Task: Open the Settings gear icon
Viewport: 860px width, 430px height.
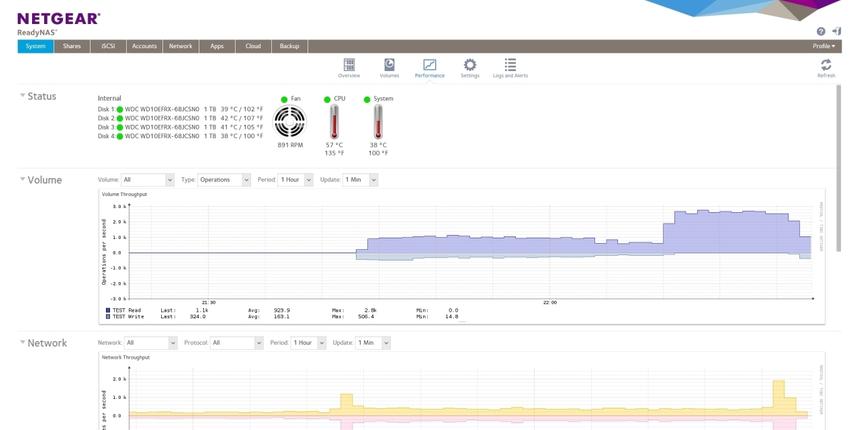Action: [x=470, y=67]
